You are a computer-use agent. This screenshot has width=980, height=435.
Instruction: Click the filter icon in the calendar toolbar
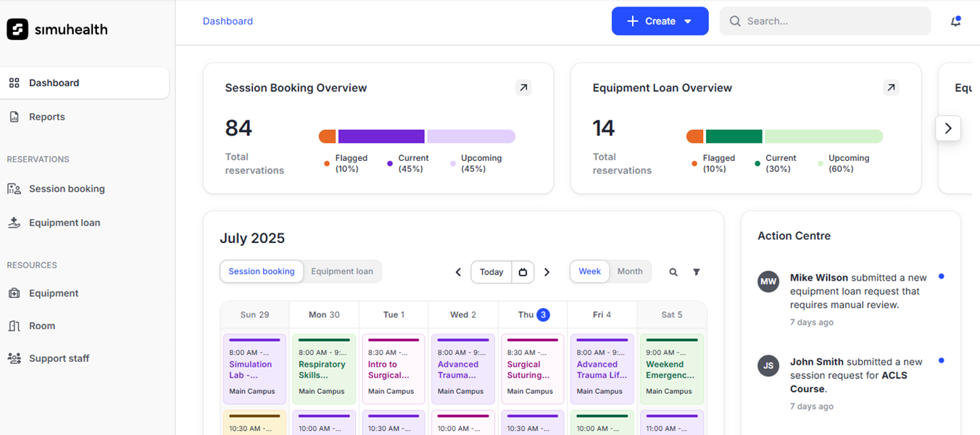(697, 271)
